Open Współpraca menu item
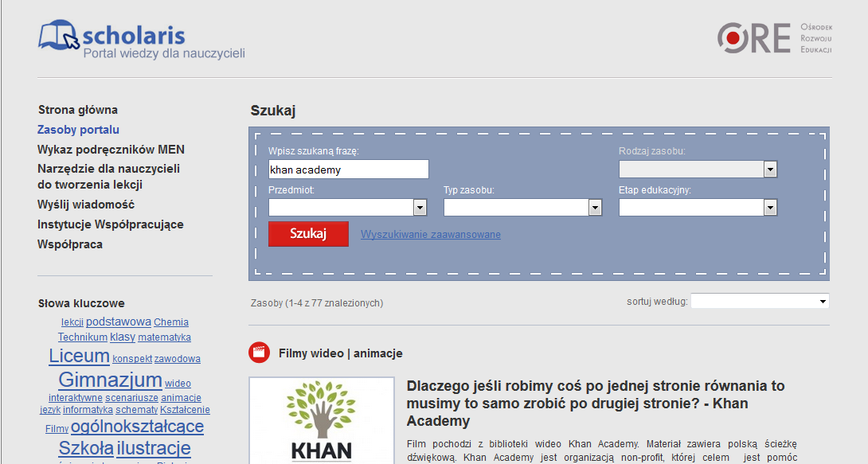The image size is (868, 464). pyautogui.click(x=70, y=244)
